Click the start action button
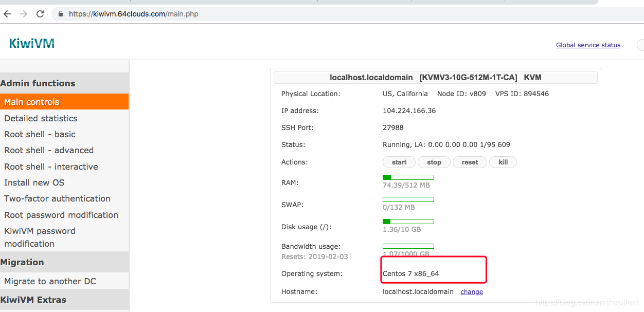644x312 pixels. (399, 162)
